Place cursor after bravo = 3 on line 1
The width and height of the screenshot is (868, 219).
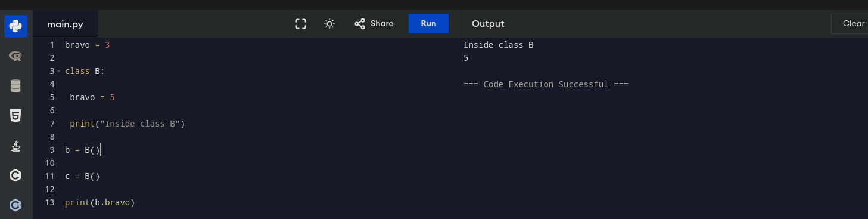click(111, 45)
